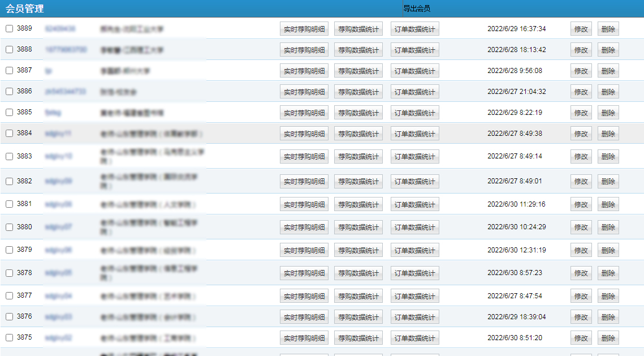Toggle the checkbox for row 3876
This screenshot has width=644, height=356.
click(x=9, y=317)
